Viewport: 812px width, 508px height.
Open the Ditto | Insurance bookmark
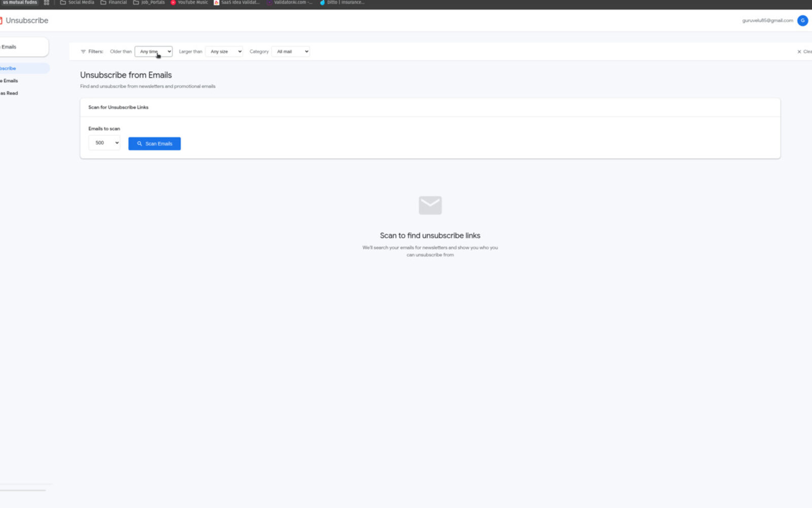pyautogui.click(x=342, y=3)
